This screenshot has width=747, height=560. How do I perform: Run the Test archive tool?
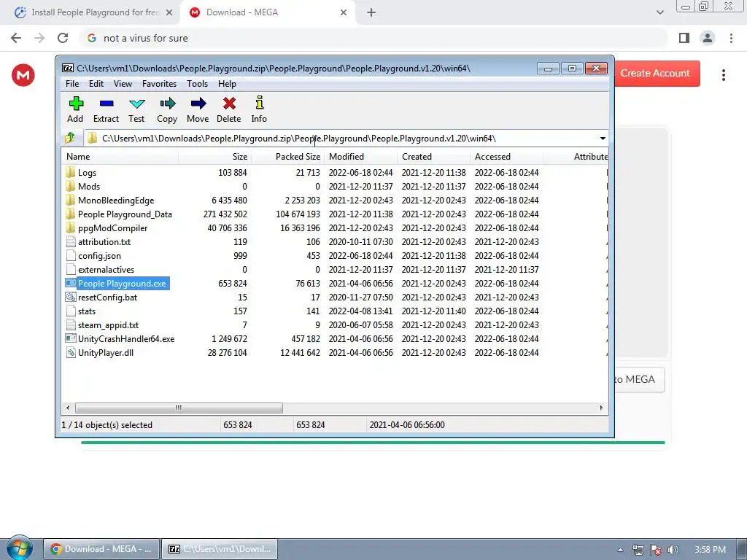pyautogui.click(x=136, y=104)
